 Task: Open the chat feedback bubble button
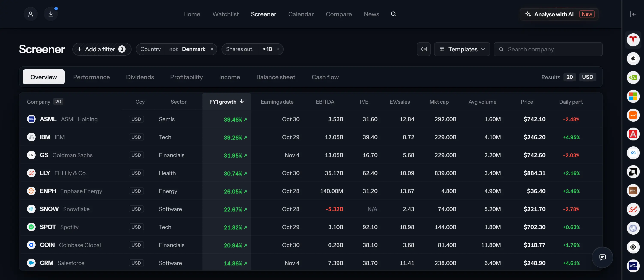(602, 257)
